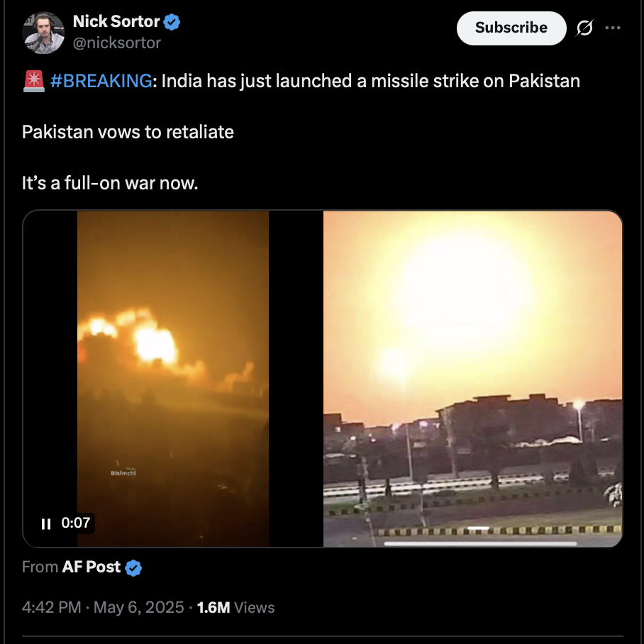This screenshot has width=644, height=644.
Task: Open the 4:42 PM timestamp link
Action: 51,607
